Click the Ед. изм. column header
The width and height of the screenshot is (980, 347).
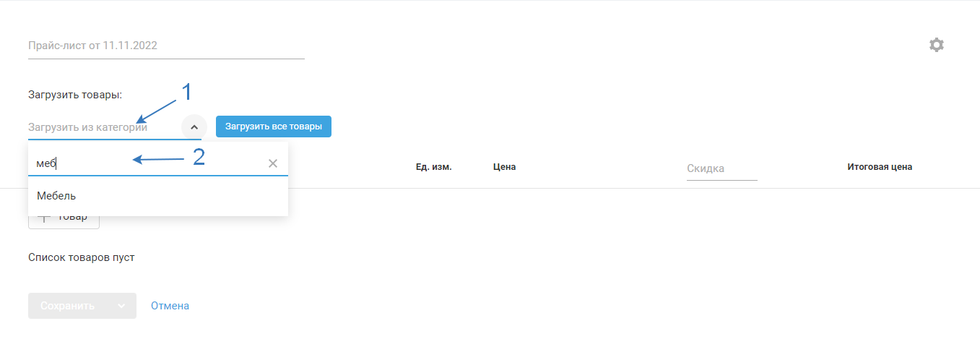(434, 167)
